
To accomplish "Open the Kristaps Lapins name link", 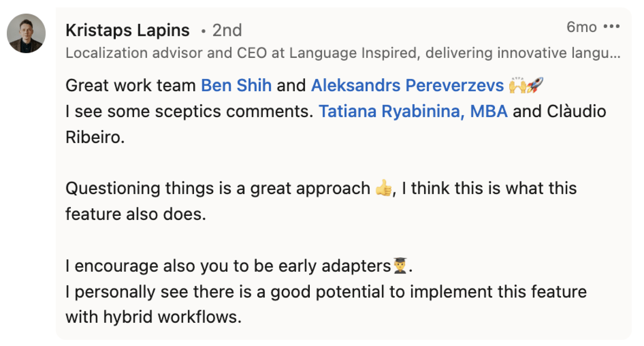I will pyautogui.click(x=127, y=30).
